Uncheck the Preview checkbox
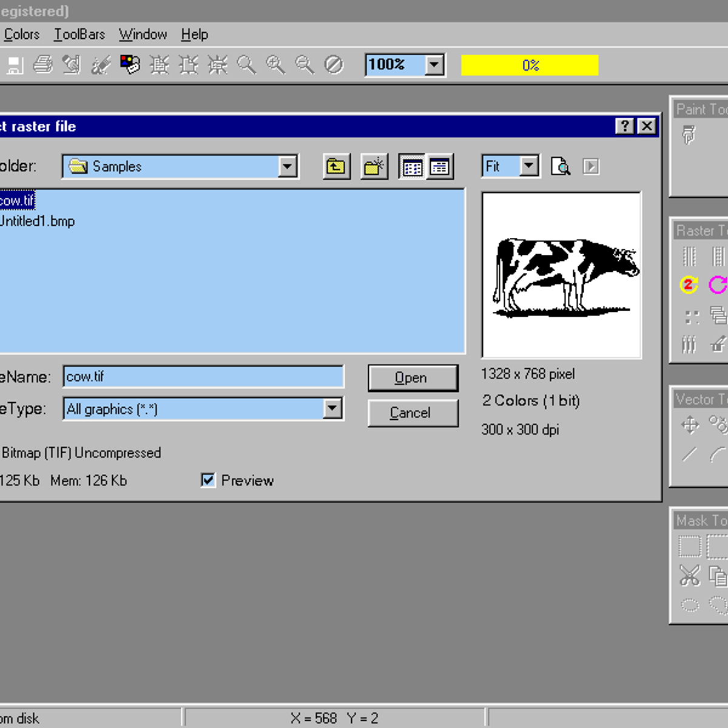The height and width of the screenshot is (728, 728). point(208,480)
